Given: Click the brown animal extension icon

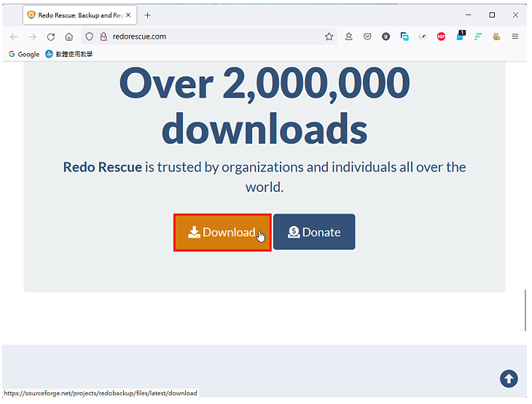Looking at the screenshot, I should (x=496, y=36).
